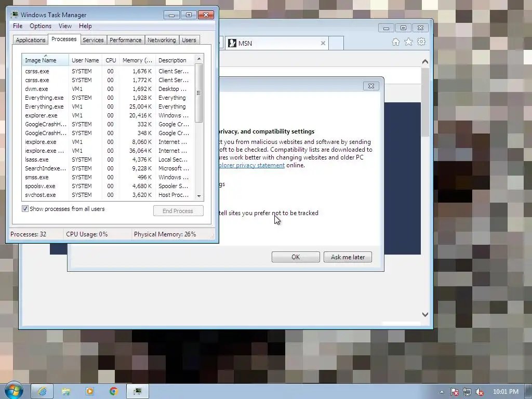Image resolution: width=532 pixels, height=399 pixels.
Task: Select the SearchIndexe... process row
Action: pyautogui.click(x=108, y=168)
